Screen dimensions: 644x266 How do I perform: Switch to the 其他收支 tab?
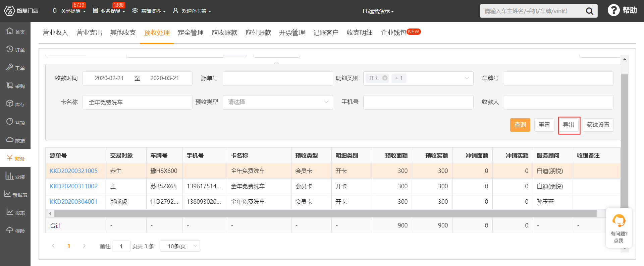coord(123,32)
